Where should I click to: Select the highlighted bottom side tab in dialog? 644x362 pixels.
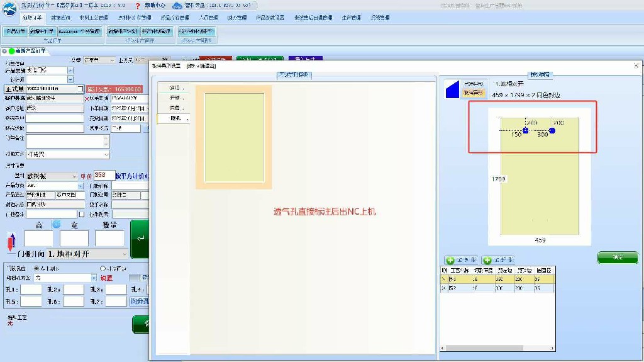pyautogui.click(x=175, y=118)
